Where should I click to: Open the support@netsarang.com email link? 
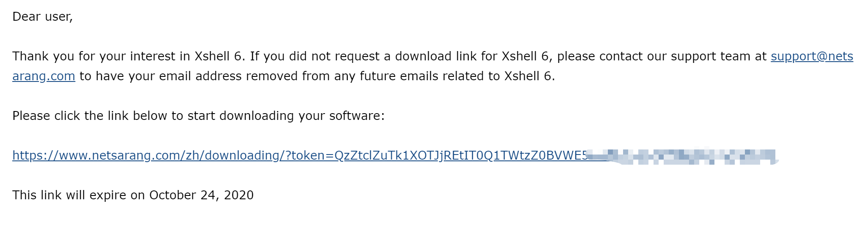tap(812, 57)
